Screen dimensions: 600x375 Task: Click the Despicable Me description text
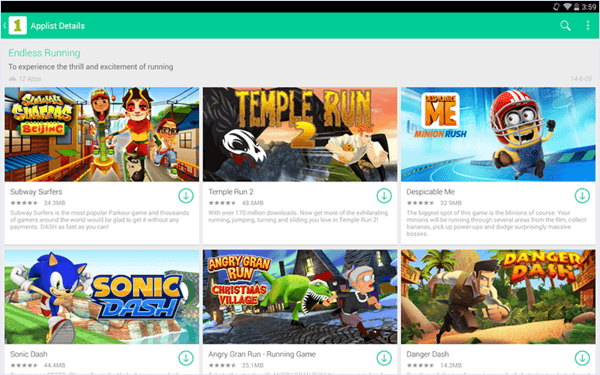(496, 223)
